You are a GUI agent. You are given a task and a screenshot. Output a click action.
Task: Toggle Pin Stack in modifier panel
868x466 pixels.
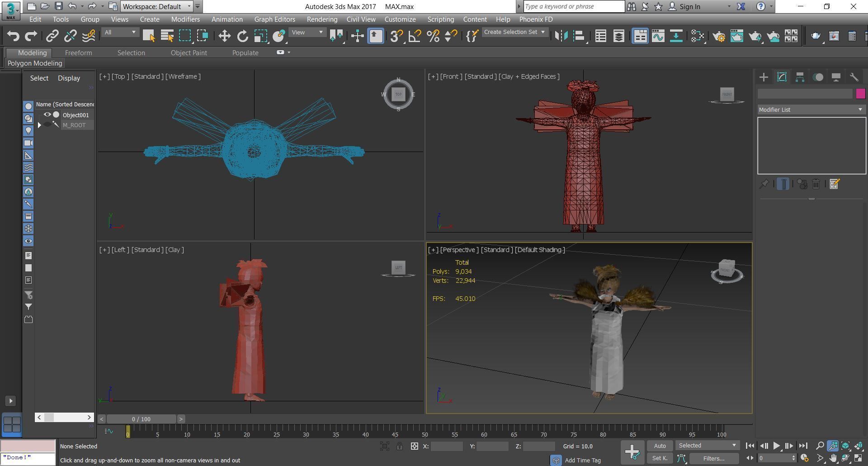point(764,184)
